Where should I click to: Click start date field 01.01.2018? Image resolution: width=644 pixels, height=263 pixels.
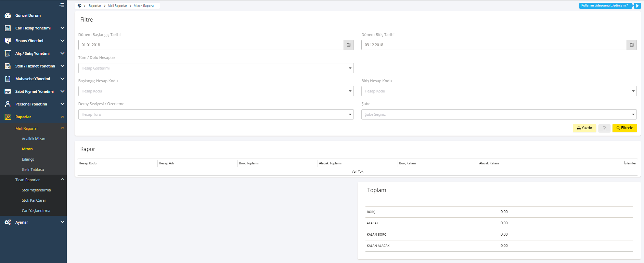click(211, 45)
